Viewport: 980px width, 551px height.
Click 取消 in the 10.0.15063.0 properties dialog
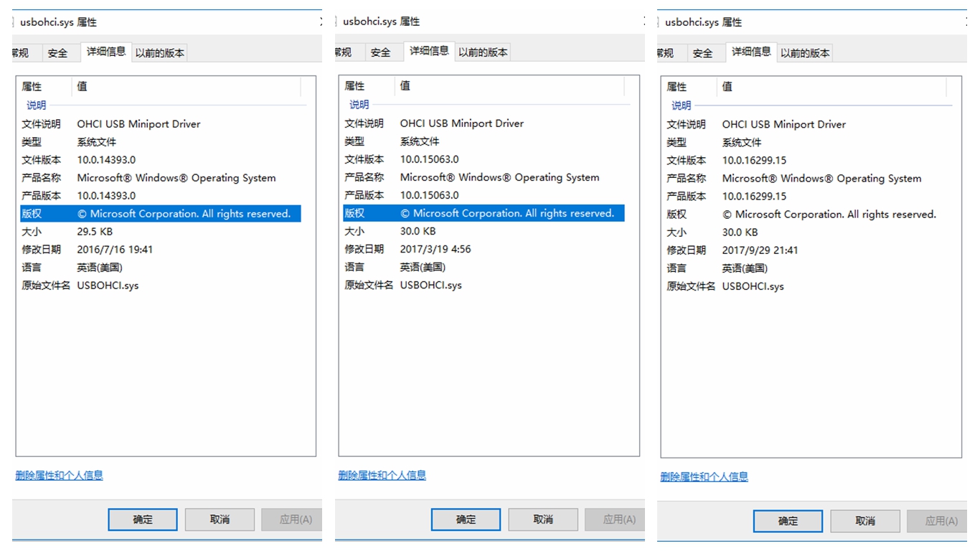click(543, 519)
